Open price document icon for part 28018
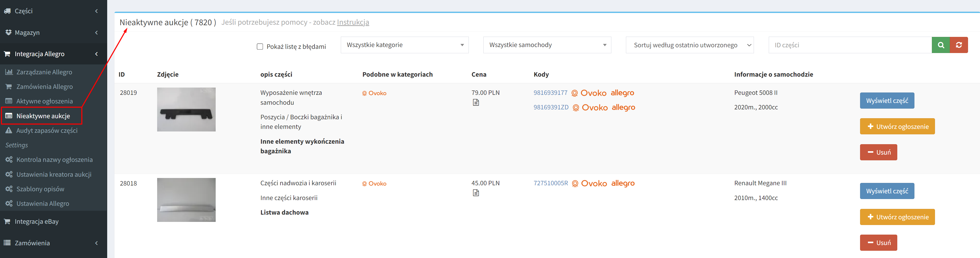The height and width of the screenshot is (258, 980). pyautogui.click(x=476, y=193)
